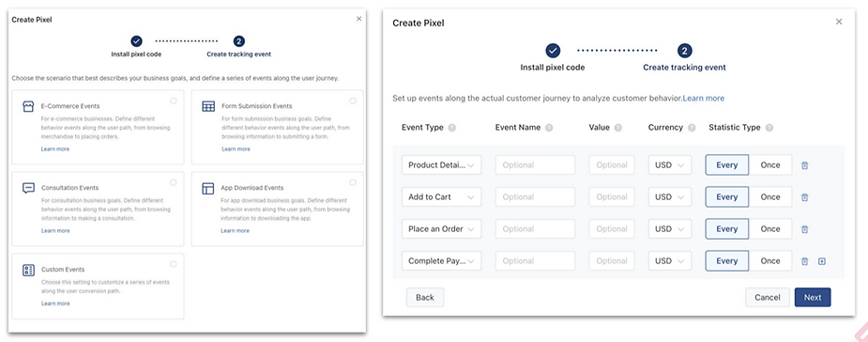Open Learn more link under Custom Events
This screenshot has height=342, width=868.
point(55,303)
